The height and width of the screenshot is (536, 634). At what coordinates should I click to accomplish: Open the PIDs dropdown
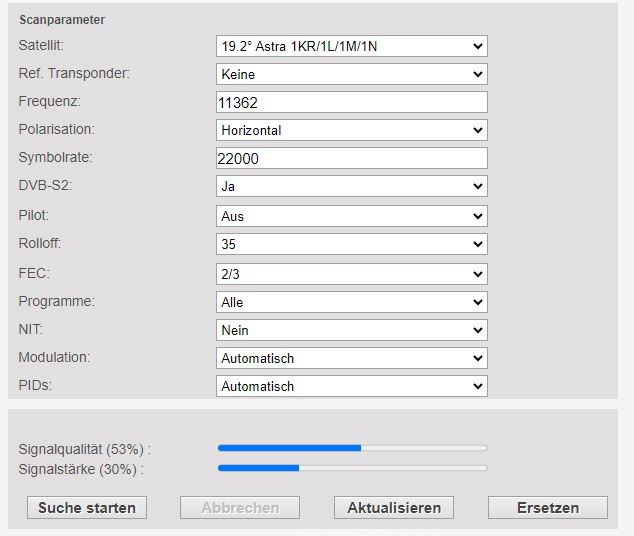click(x=351, y=386)
